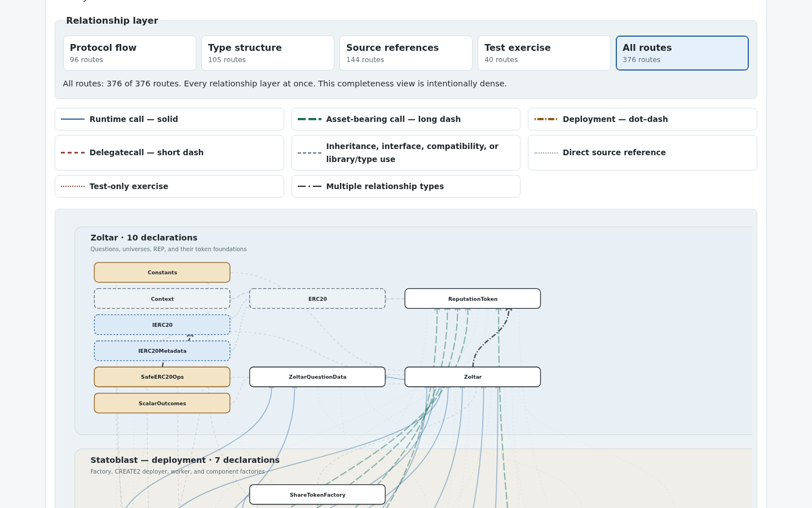This screenshot has width=812, height=508.
Task: Click Deployment dot-dash legend entry
Action: click(642, 119)
